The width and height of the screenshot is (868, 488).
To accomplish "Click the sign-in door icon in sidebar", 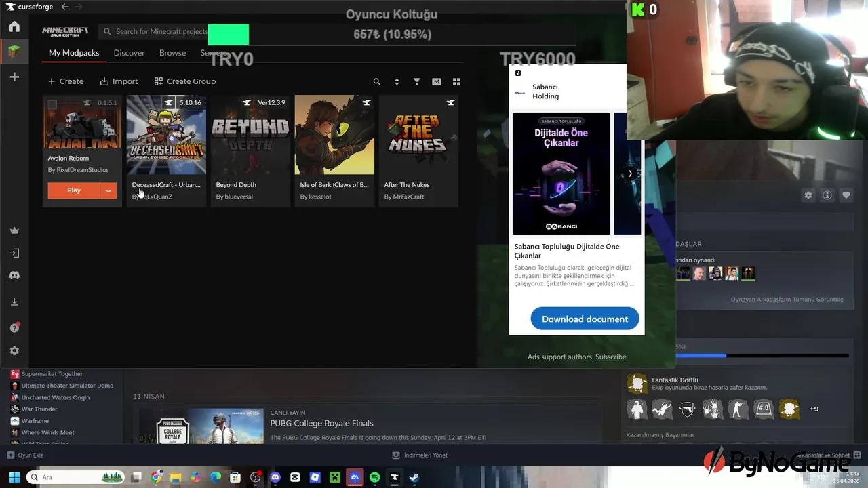I will [x=14, y=253].
